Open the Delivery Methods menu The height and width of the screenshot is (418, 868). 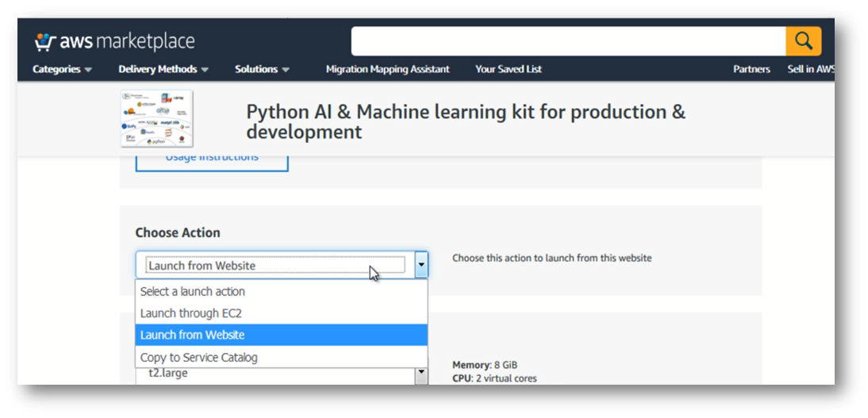click(x=163, y=69)
